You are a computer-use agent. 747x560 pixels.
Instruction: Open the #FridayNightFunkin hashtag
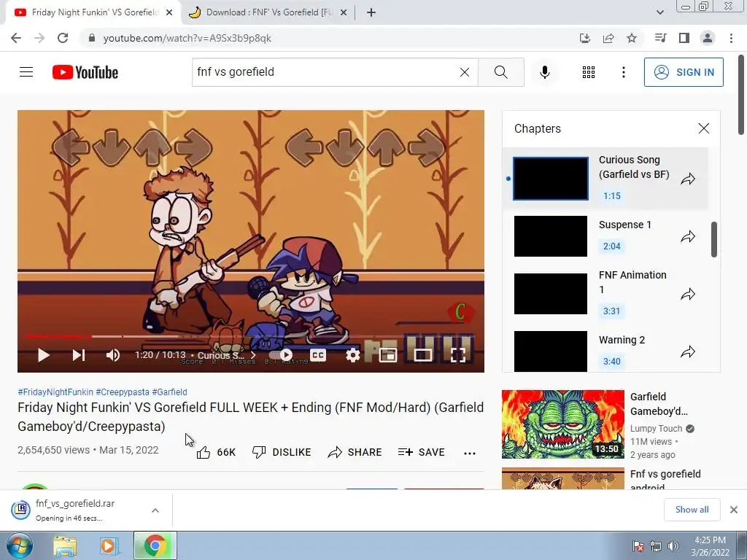click(x=55, y=392)
